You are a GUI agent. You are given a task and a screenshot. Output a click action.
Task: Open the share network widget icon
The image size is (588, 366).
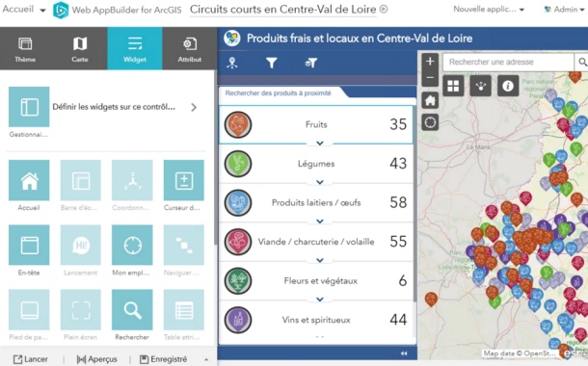(x=481, y=86)
